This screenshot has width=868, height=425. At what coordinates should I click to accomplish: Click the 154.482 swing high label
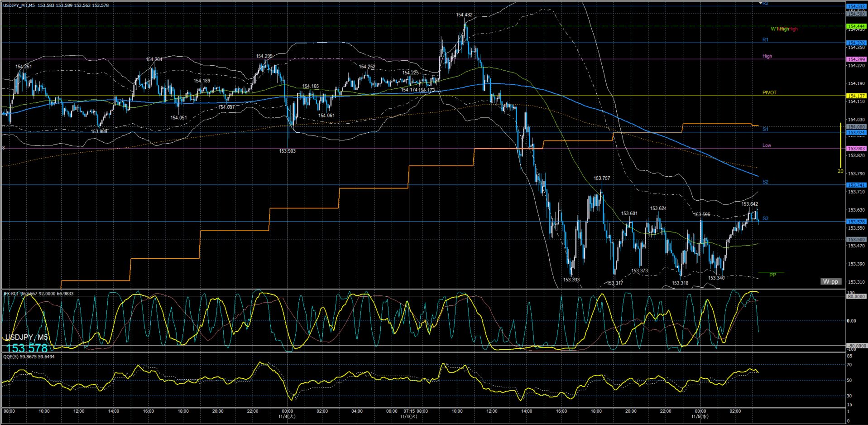(x=464, y=15)
